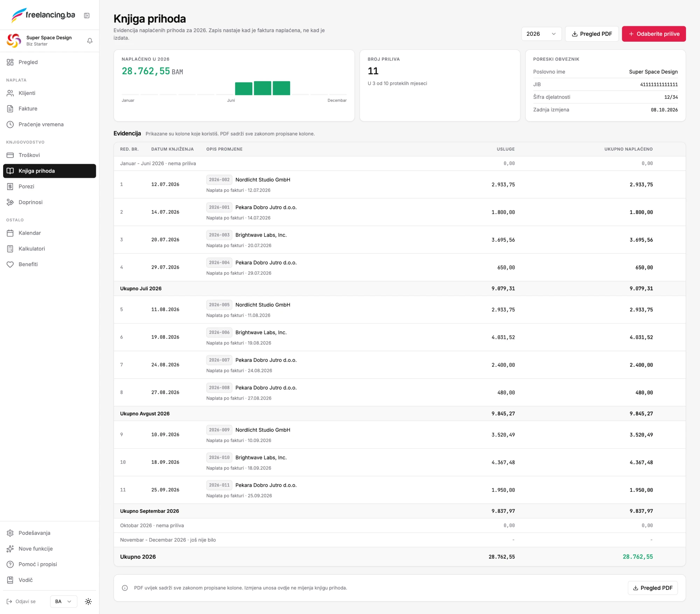Image resolution: width=700 pixels, height=614 pixels.
Task: Open Podešavanja gear item
Action: pyautogui.click(x=49, y=533)
